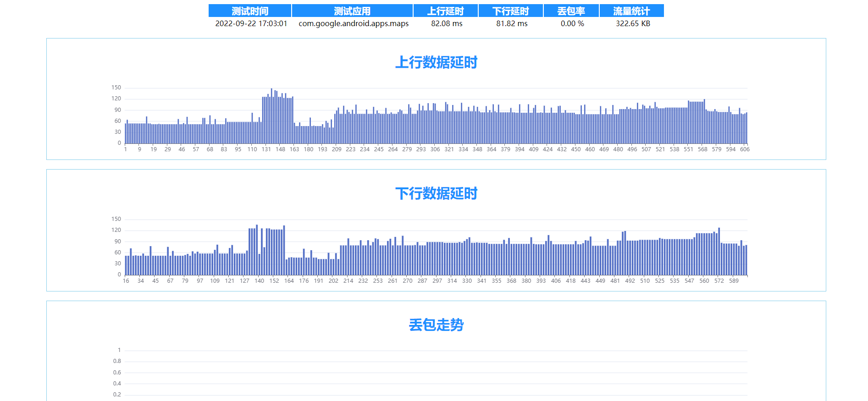Click the 81.82 ms value

tap(512, 23)
